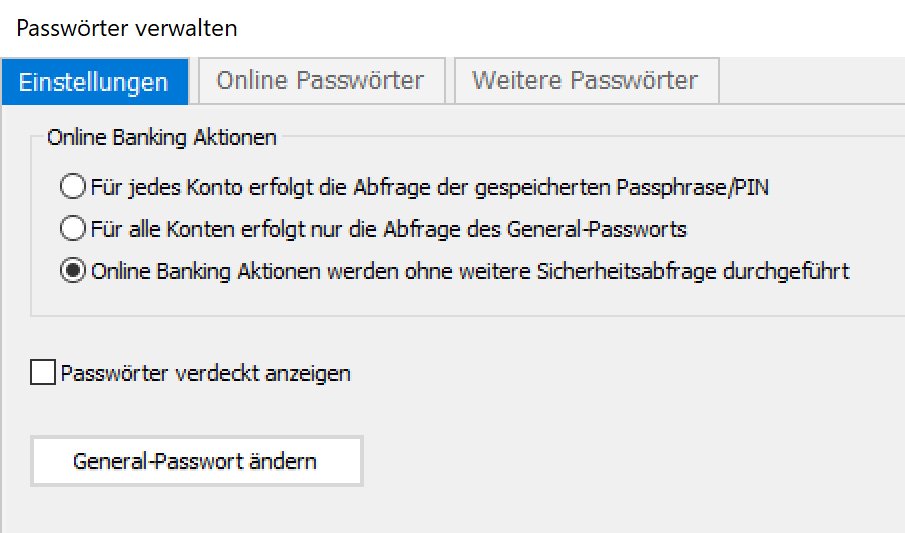Tick the "Passwörter verdeckt anzeigen" checkbox square
The image size is (905, 533).
pyautogui.click(x=43, y=374)
